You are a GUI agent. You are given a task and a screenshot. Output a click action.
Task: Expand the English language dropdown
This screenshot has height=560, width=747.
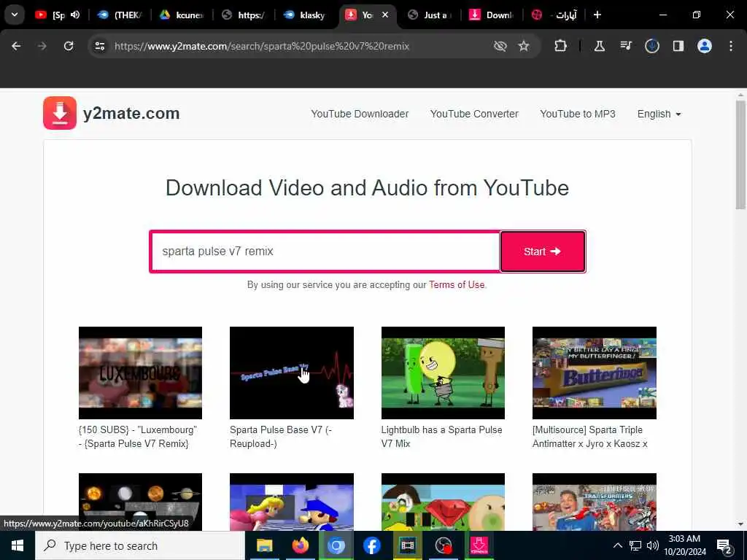coord(659,114)
